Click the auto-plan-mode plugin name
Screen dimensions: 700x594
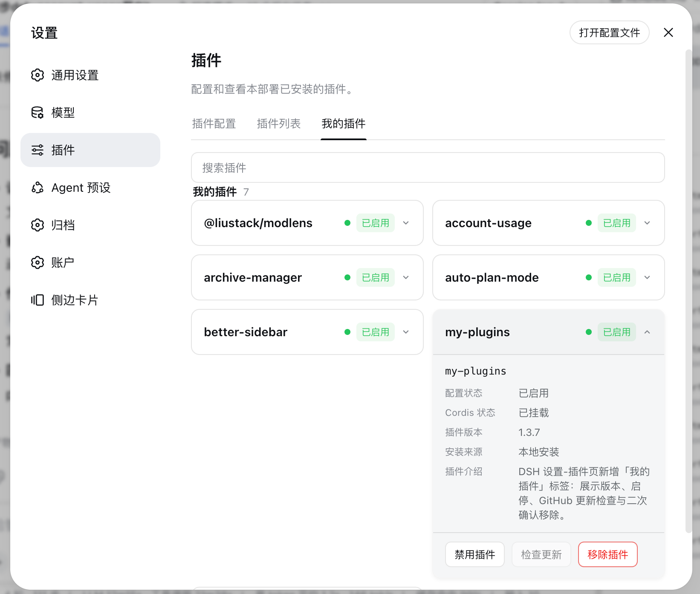(492, 277)
